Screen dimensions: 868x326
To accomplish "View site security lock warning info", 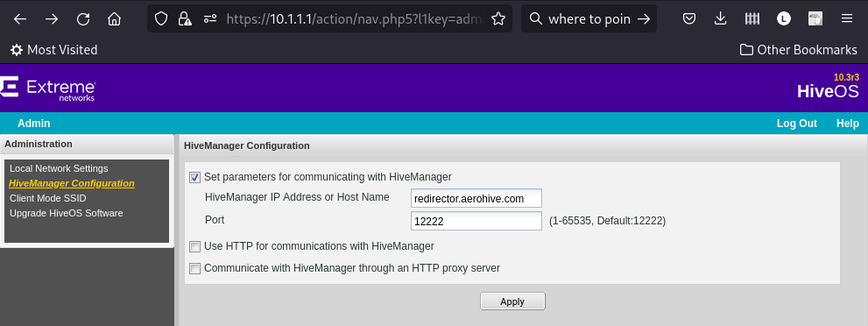I will point(184,18).
